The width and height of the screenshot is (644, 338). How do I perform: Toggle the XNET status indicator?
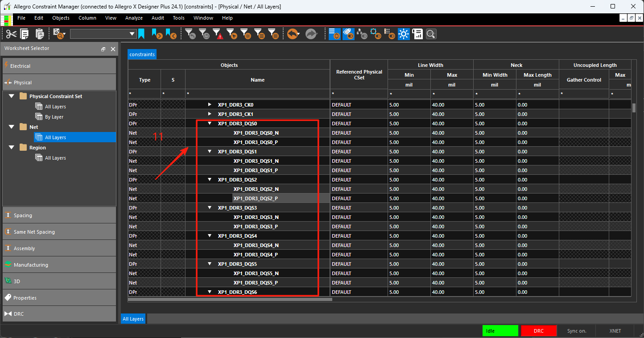tap(615, 331)
